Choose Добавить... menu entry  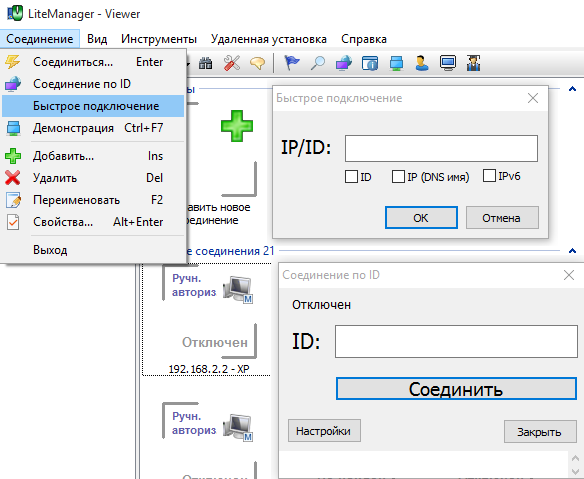point(93,156)
